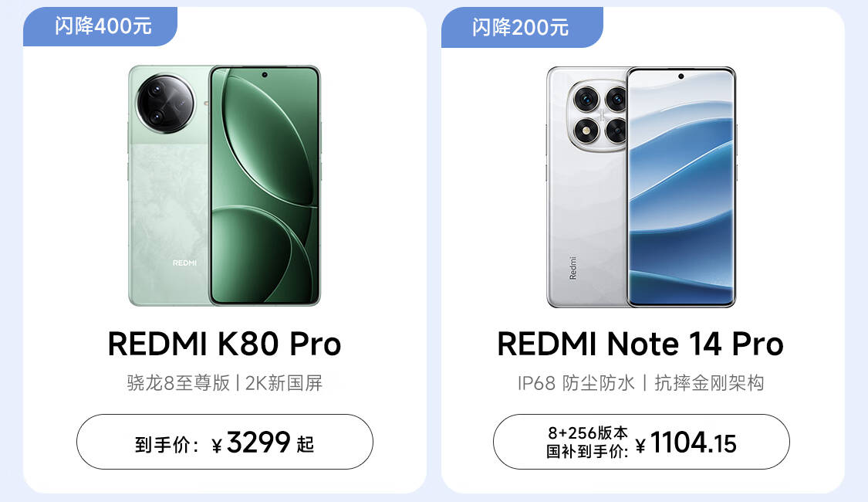Image resolution: width=868 pixels, height=502 pixels.
Task: Click the green K80 Pro front screen
Action: (265, 185)
